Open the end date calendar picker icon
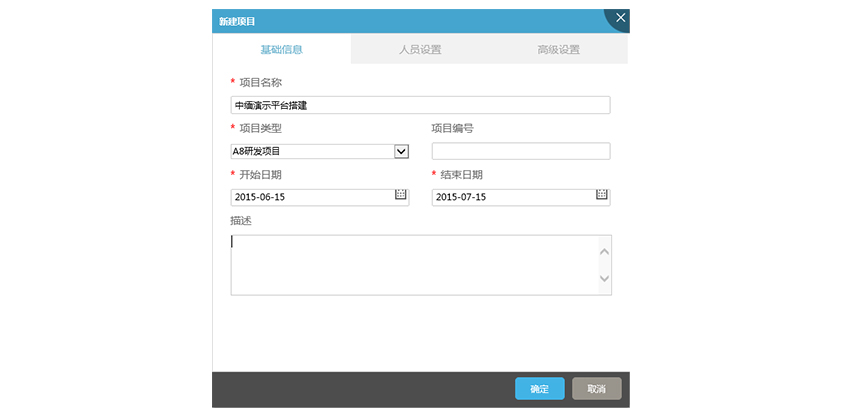 click(602, 194)
